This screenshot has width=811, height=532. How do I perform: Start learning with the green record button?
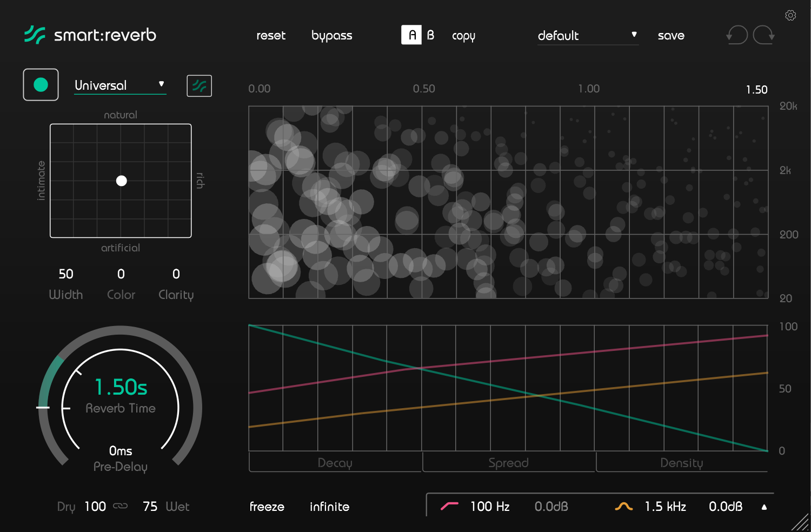click(41, 85)
